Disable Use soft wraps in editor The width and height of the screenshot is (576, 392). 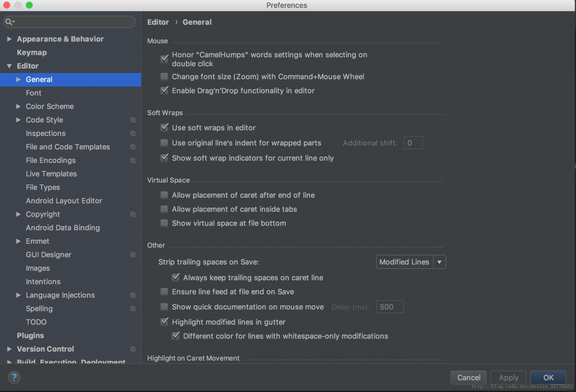click(x=164, y=127)
